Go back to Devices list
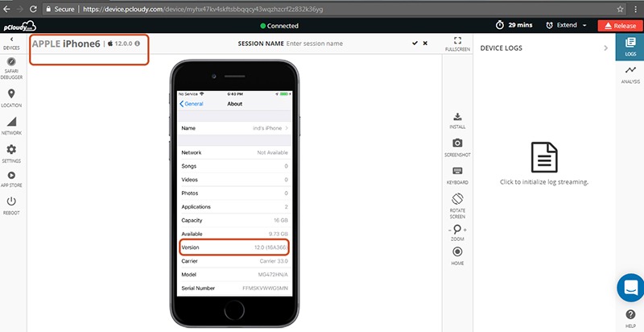The height and width of the screenshot is (332, 644). pos(11,44)
